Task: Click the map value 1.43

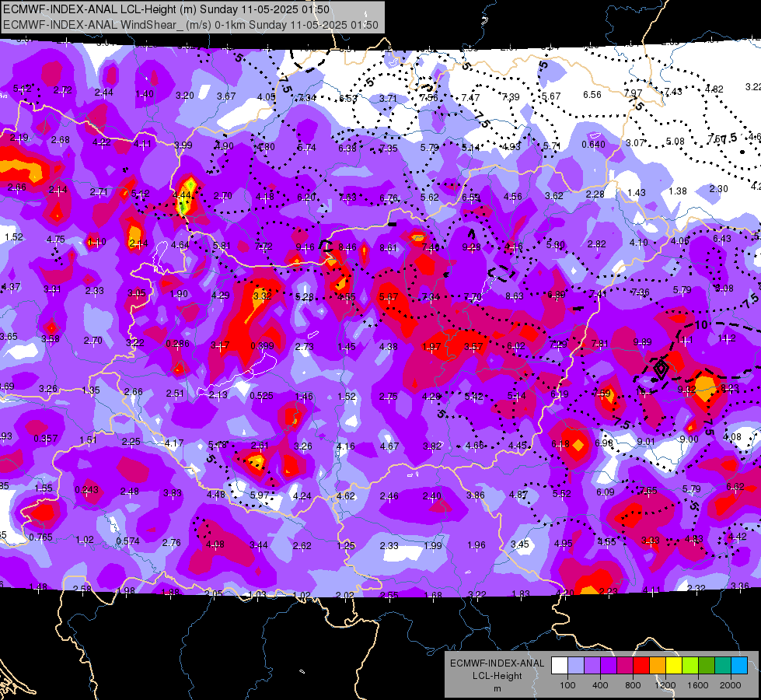Action: (637, 193)
